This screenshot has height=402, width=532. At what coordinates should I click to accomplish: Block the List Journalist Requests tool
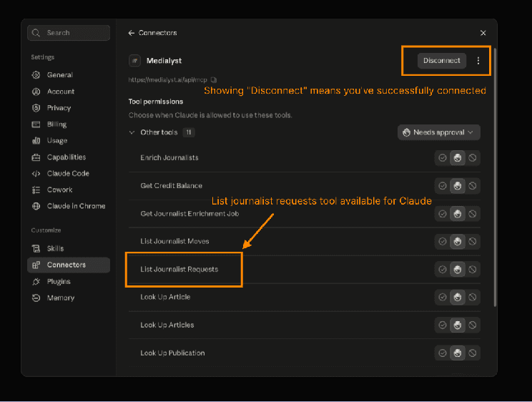pyautogui.click(x=472, y=270)
